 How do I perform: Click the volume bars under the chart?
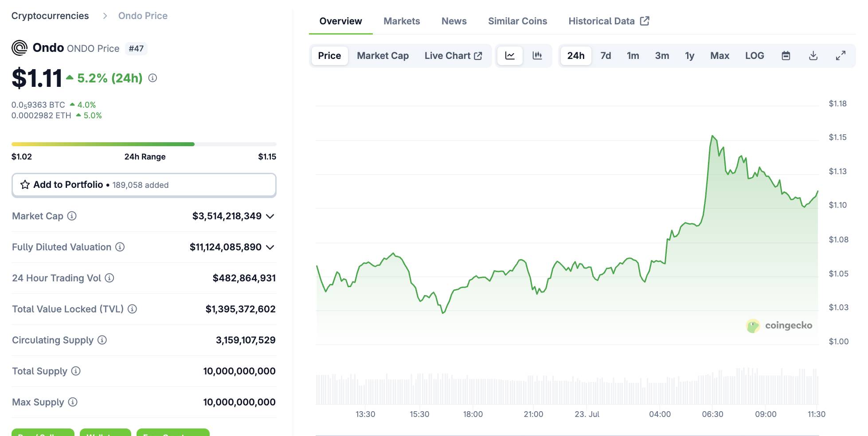(567, 386)
